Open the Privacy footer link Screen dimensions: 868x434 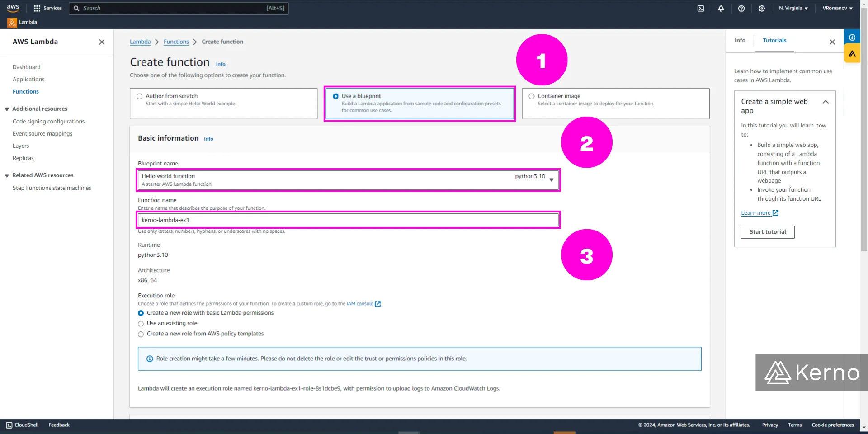coord(770,425)
